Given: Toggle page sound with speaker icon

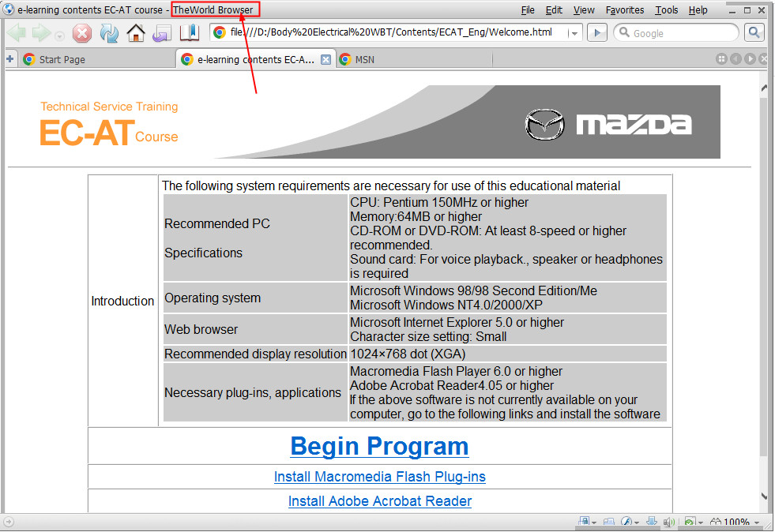Looking at the screenshot, I should [669, 523].
